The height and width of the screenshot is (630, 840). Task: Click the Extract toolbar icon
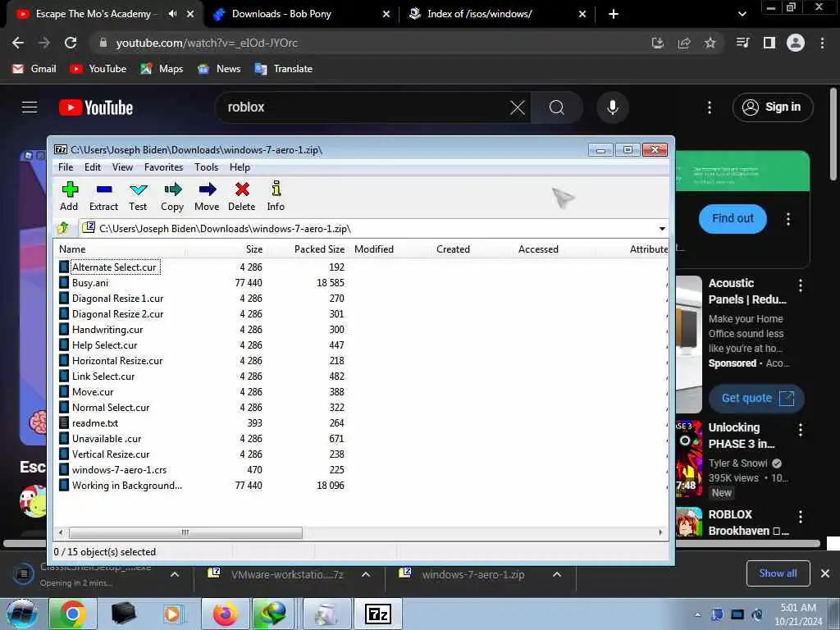tap(103, 196)
